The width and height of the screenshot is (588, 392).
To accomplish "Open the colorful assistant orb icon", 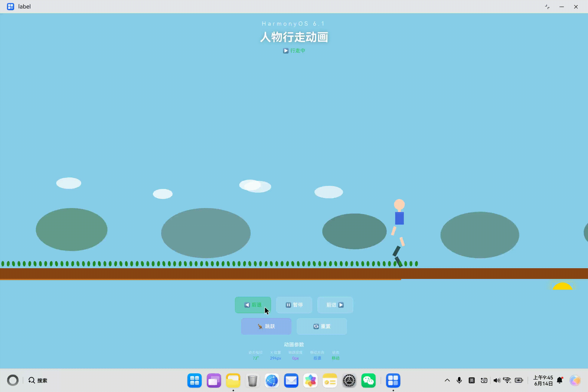I will click(x=575, y=380).
